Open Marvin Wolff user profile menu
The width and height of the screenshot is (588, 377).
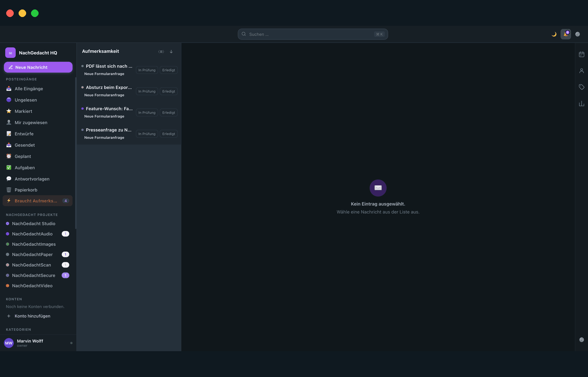point(38,343)
